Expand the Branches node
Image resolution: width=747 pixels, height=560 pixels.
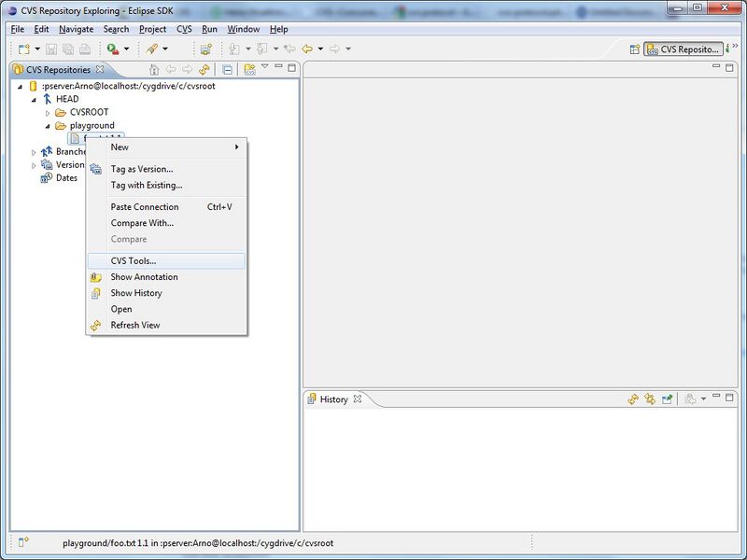click(x=34, y=152)
